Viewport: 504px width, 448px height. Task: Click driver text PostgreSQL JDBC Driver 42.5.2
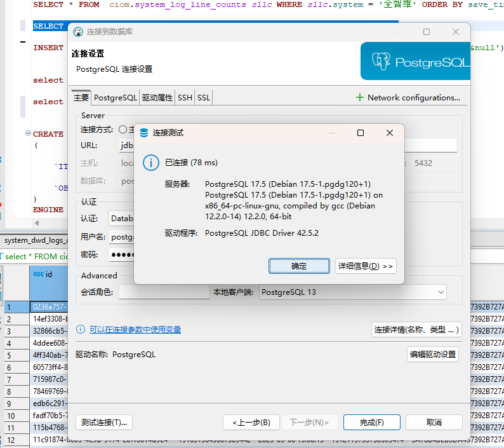coord(262,233)
